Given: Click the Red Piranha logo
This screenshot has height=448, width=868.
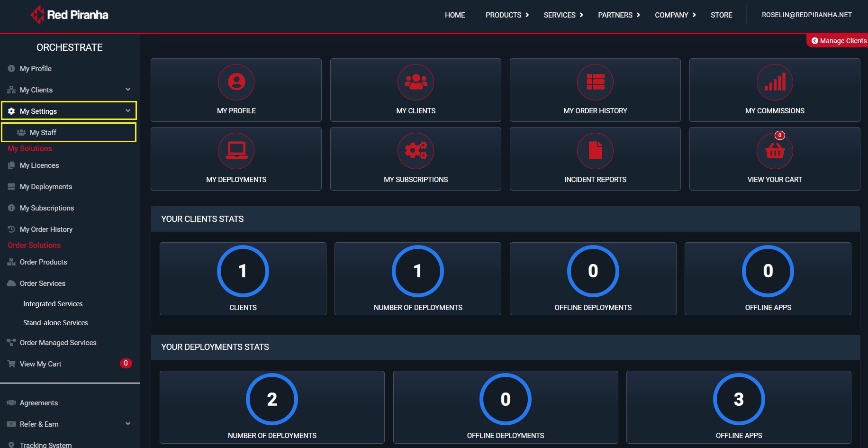Looking at the screenshot, I should pyautogui.click(x=69, y=15).
